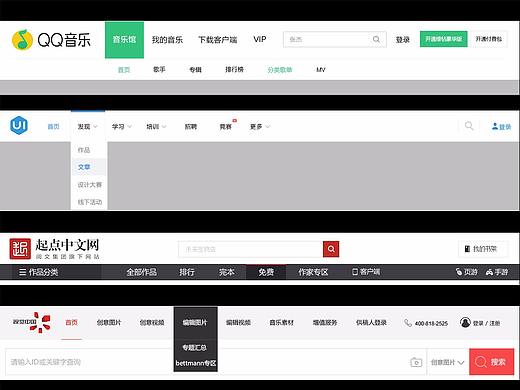Select the 音乐馆 green tab
Image resolution: width=520 pixels, height=390 pixels.
click(124, 40)
